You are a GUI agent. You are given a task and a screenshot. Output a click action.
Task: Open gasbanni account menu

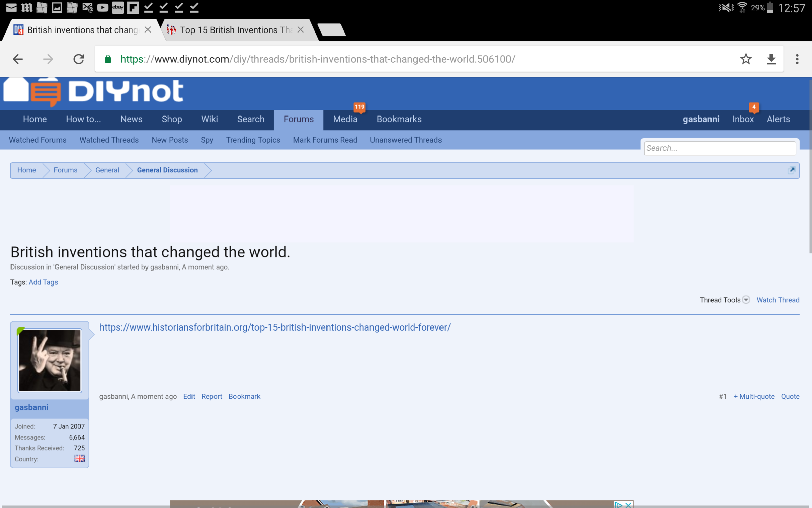[701, 119]
